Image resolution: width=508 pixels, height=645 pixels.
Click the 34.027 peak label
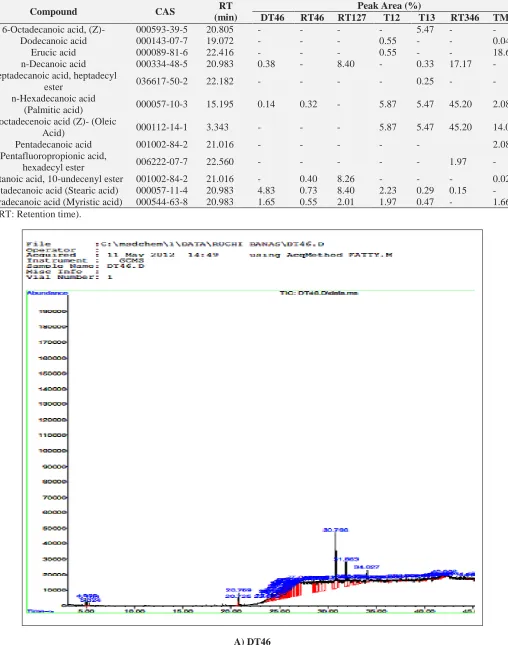(x=367, y=567)
